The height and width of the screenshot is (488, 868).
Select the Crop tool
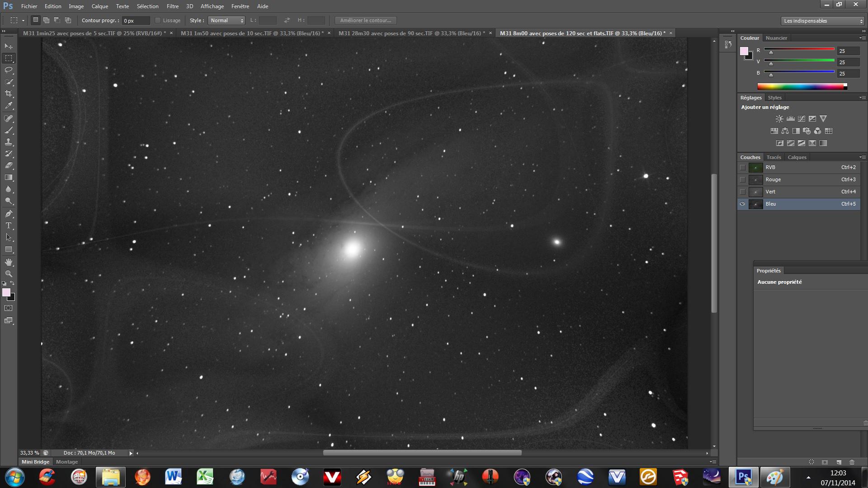point(9,94)
